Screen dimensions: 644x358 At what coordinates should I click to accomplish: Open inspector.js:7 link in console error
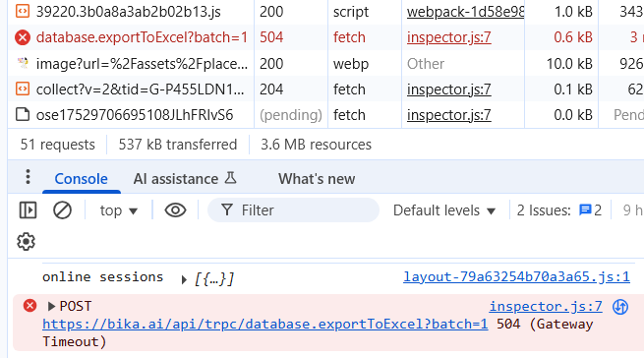pos(546,307)
